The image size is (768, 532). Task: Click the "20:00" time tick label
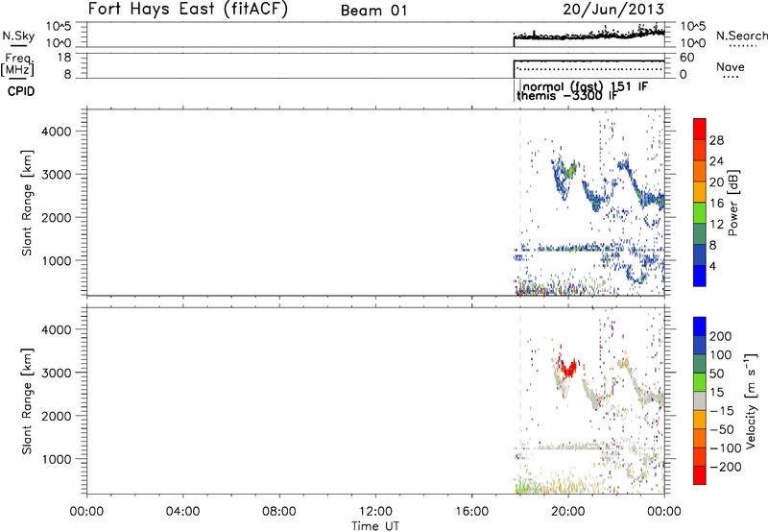pos(567,511)
